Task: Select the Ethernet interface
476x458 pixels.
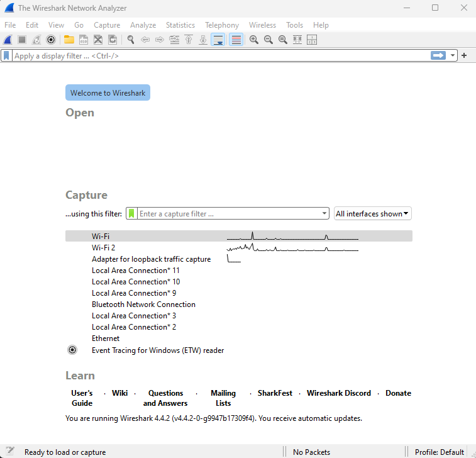Action: coord(106,338)
